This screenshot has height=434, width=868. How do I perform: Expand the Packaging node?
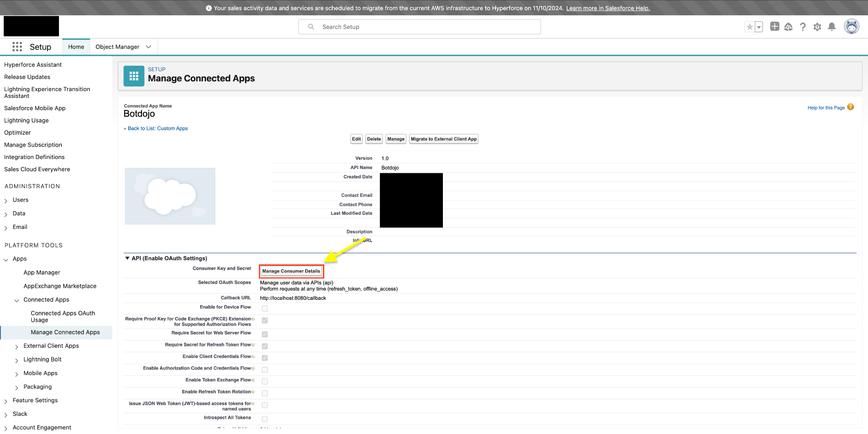point(17,387)
